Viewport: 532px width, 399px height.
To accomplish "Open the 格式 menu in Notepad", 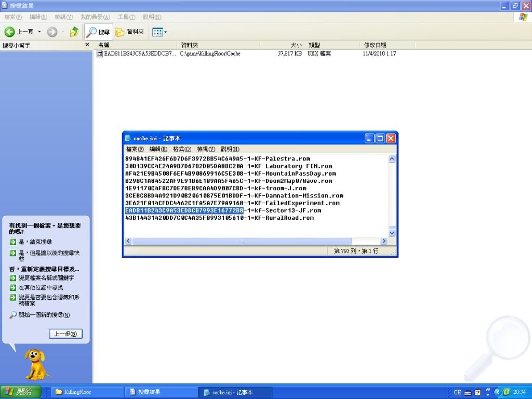I will 182,149.
